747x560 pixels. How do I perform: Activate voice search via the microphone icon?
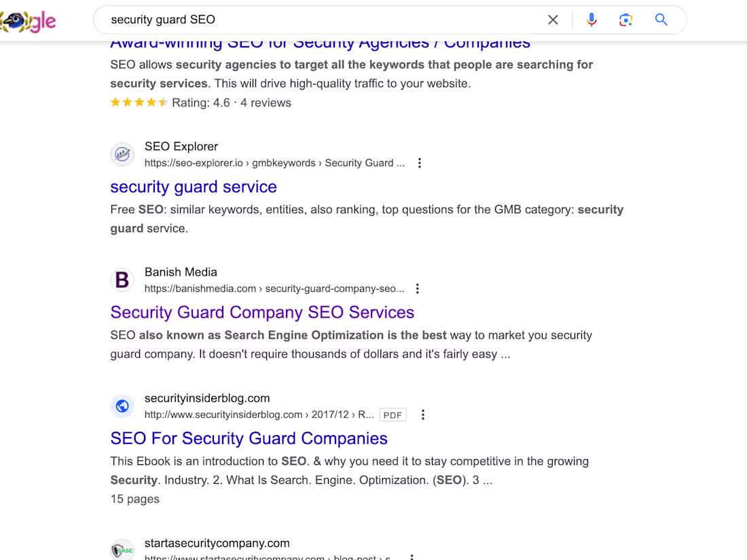coord(591,20)
